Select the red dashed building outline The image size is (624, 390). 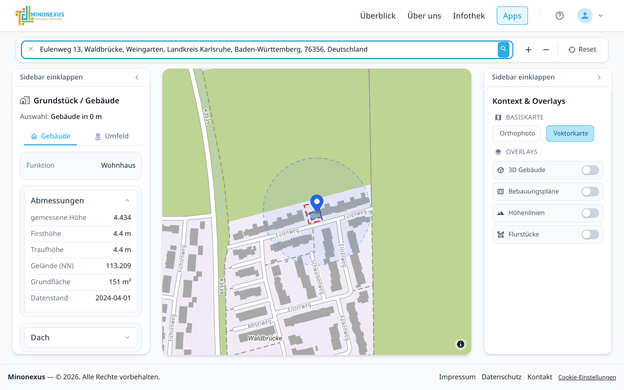[x=313, y=214]
